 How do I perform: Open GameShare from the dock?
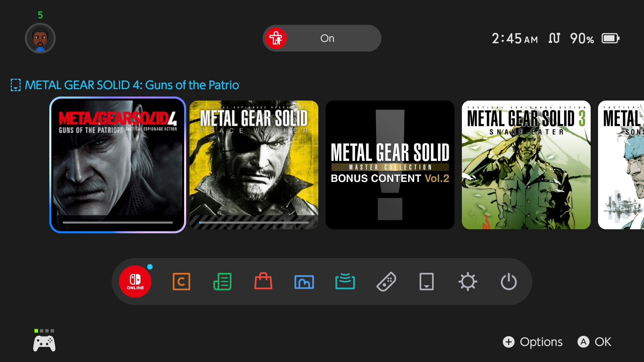(345, 281)
